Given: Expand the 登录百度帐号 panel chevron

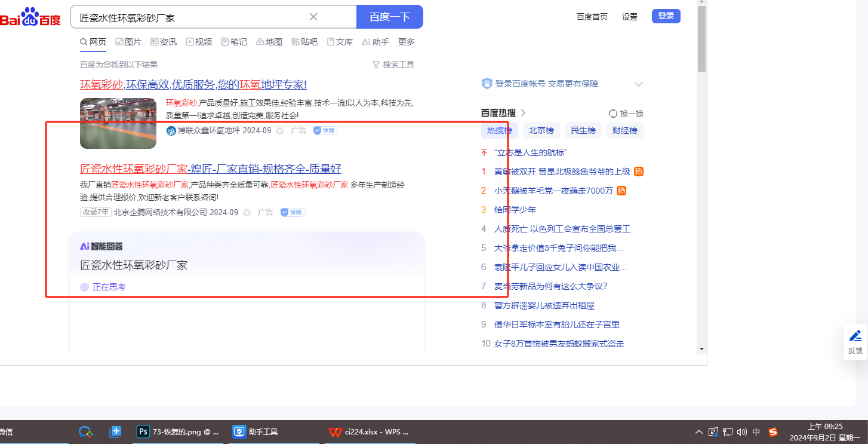Looking at the screenshot, I should pos(638,84).
